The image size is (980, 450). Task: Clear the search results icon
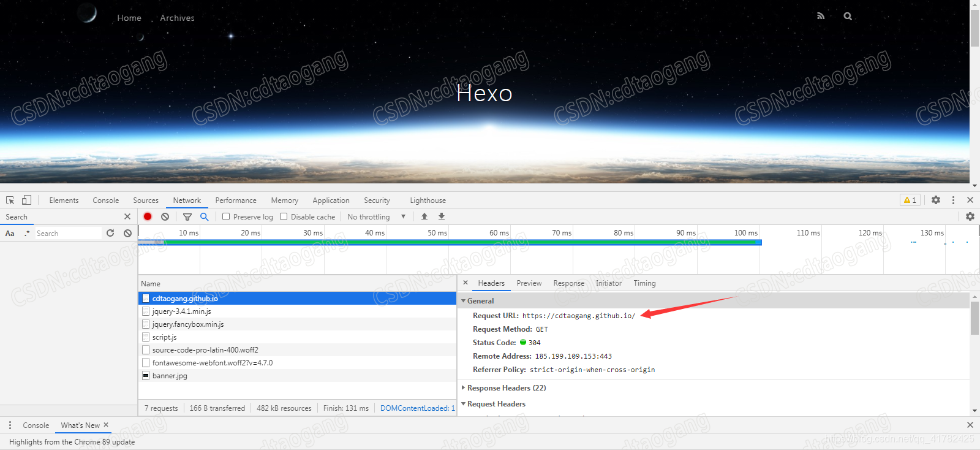click(127, 233)
